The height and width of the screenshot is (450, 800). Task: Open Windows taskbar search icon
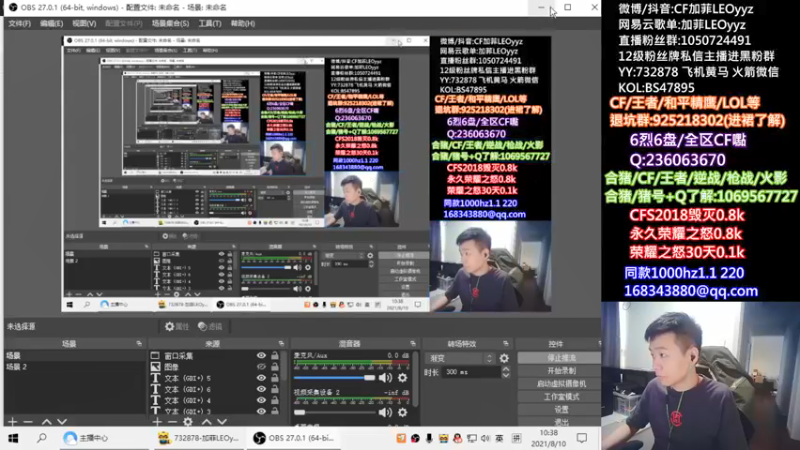point(41,438)
